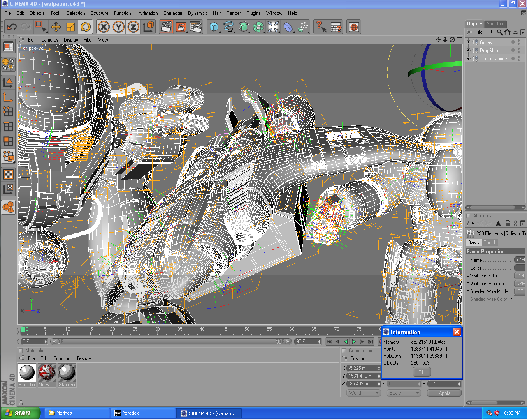Click the Apply button in Coordinates
Screen dimensions: 527x420
point(444,393)
